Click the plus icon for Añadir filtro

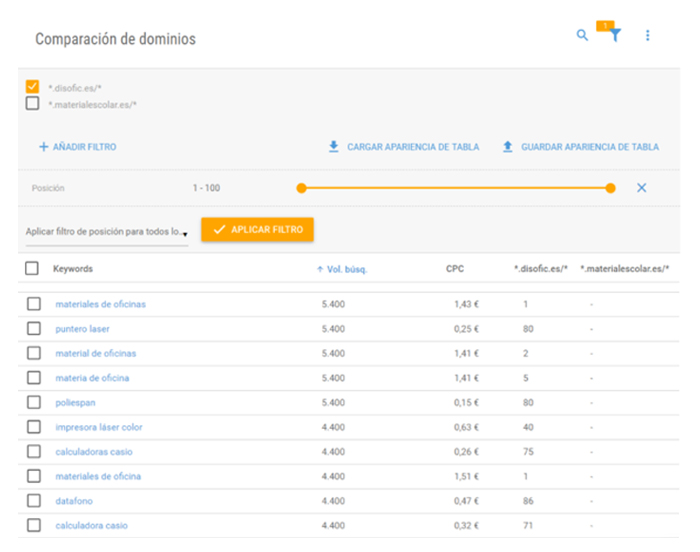click(43, 147)
